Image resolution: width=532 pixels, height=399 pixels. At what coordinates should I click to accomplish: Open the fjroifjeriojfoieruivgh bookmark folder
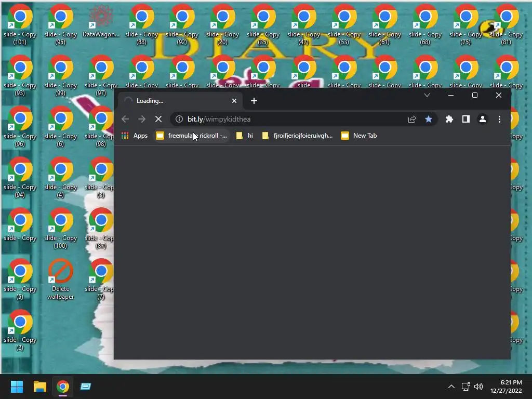pos(298,136)
